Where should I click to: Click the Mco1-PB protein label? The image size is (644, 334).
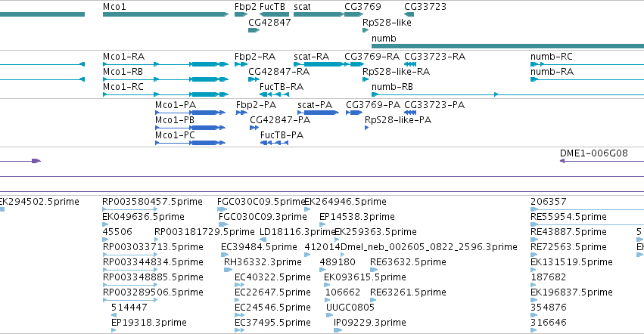175,120
